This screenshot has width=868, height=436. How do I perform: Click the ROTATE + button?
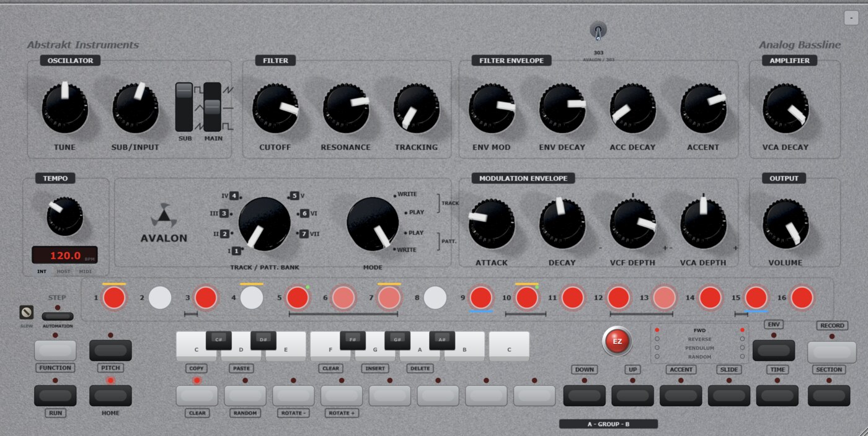[342, 396]
